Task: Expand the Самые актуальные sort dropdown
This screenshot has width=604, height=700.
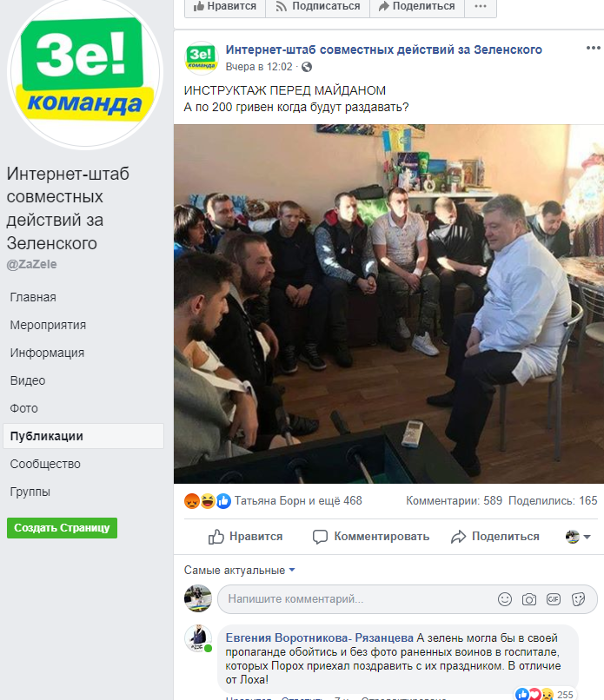Action: (240, 570)
